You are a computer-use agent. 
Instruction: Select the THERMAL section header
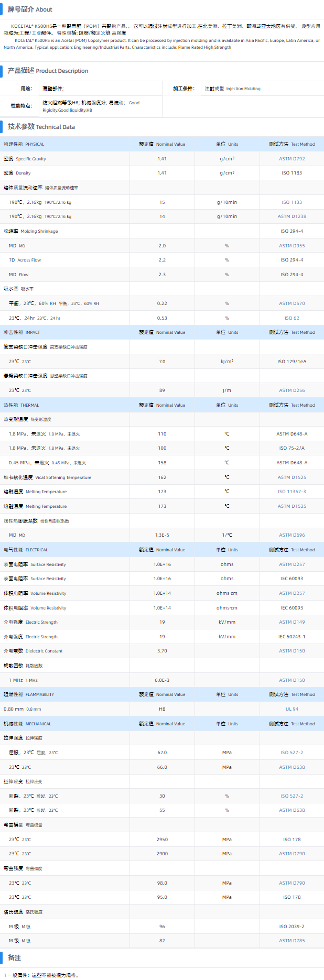[21, 405]
